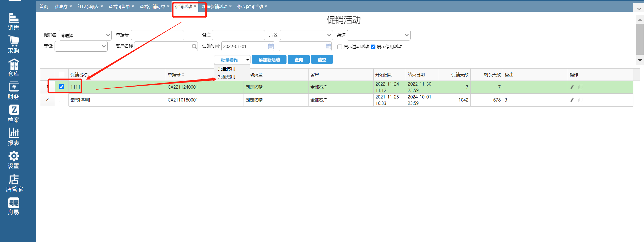Switch to the 优惠券 tab
The width and height of the screenshot is (644, 242).
[61, 7]
